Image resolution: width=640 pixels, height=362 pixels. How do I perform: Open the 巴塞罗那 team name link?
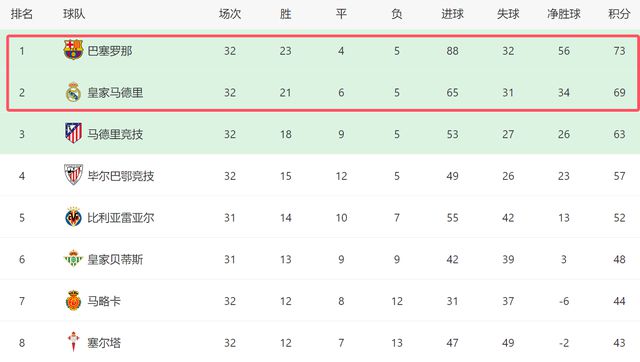coord(110,51)
